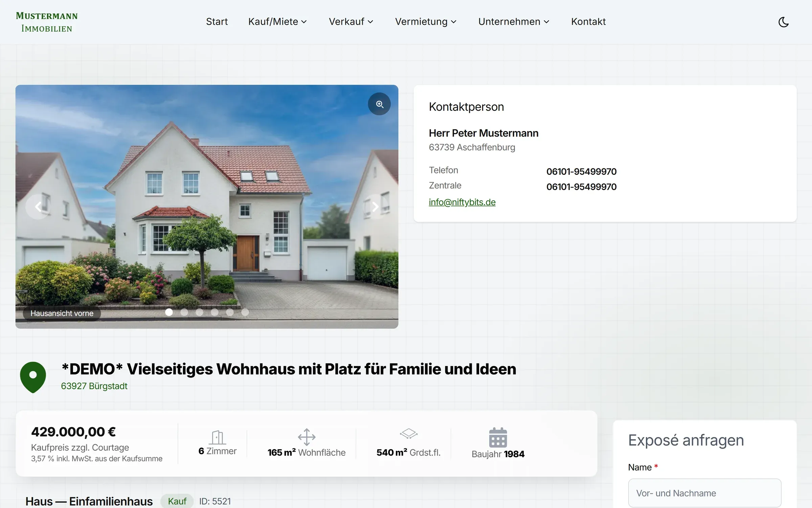
Task: Expand the Unternehmen dropdown menu
Action: click(514, 22)
